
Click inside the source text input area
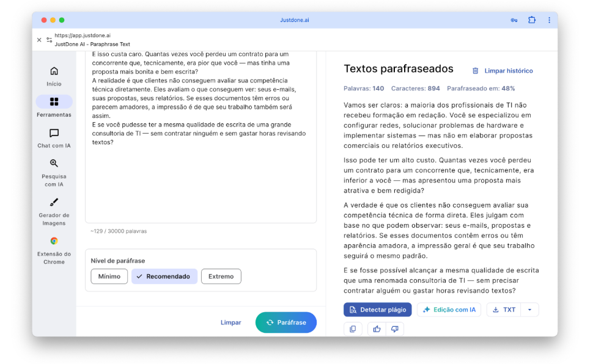[x=201, y=137]
